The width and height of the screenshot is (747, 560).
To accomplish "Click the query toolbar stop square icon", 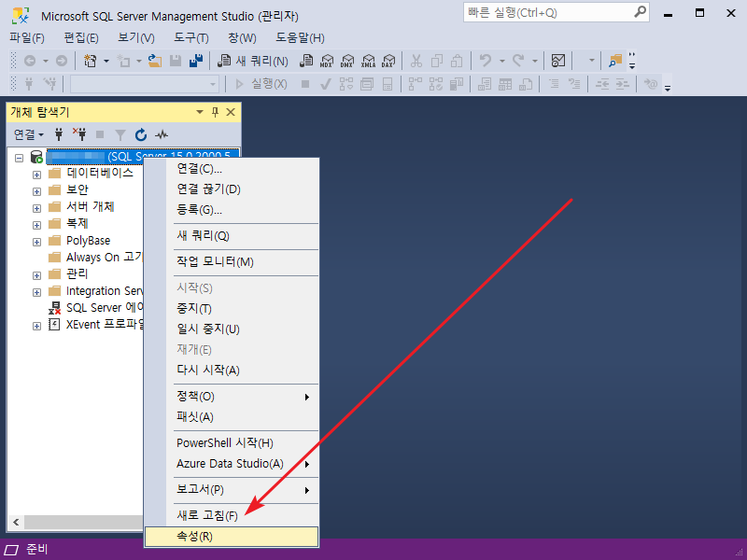I will 305,84.
